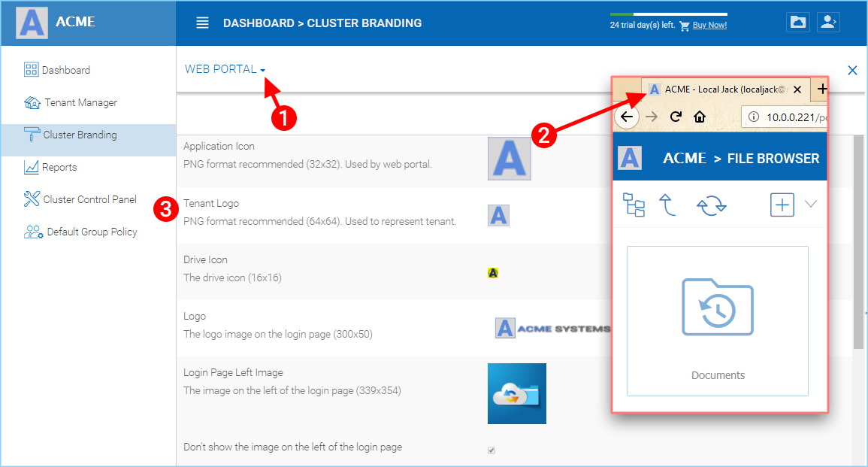Click the Tenant Logo setting label

click(211, 203)
